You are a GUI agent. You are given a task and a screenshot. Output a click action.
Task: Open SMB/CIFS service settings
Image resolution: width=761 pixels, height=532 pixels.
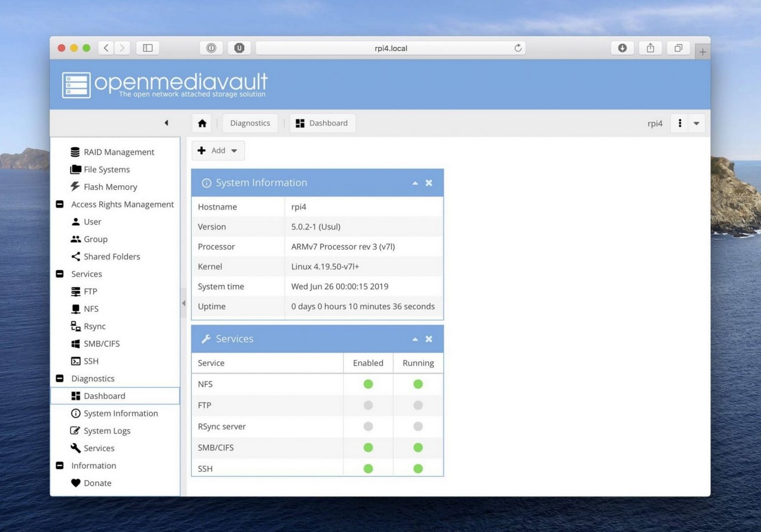[x=101, y=344]
